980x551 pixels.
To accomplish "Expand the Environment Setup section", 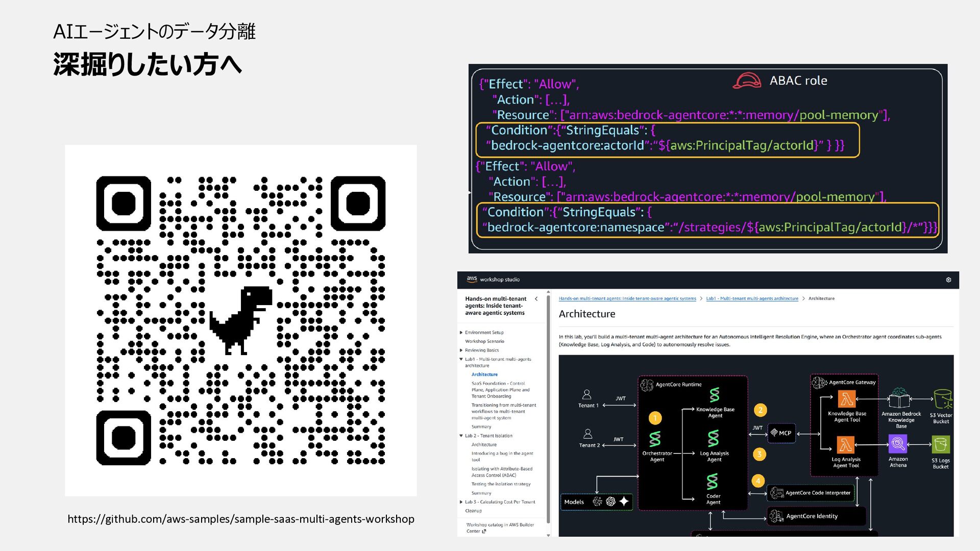I will tap(461, 333).
